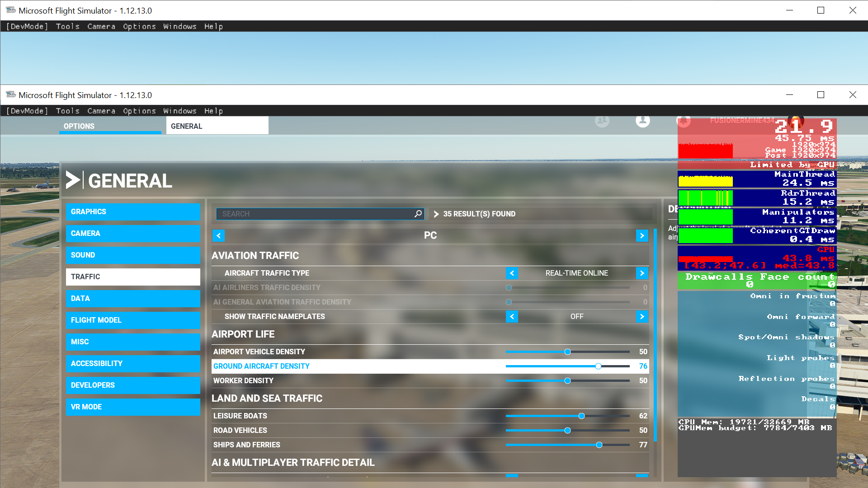Screen dimensions: 868x488
Task: Open the GRAPHICS settings category
Action: pyautogui.click(x=133, y=212)
